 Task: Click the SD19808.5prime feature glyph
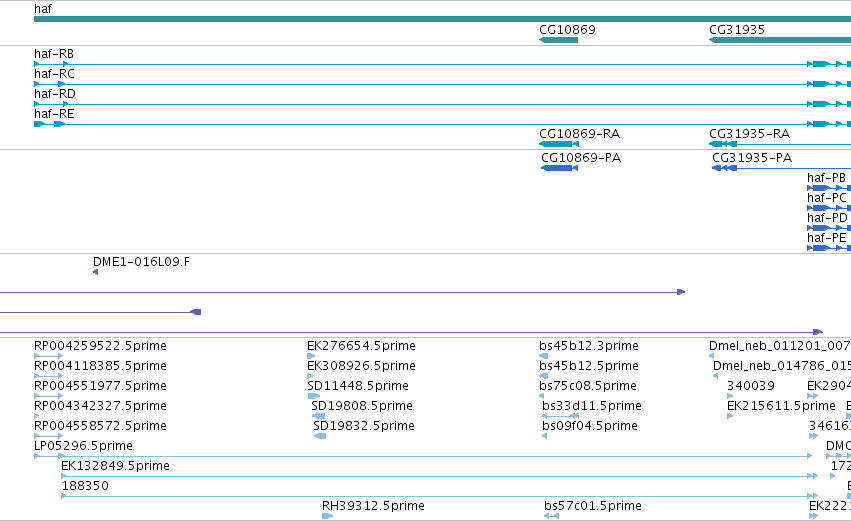pos(319,416)
